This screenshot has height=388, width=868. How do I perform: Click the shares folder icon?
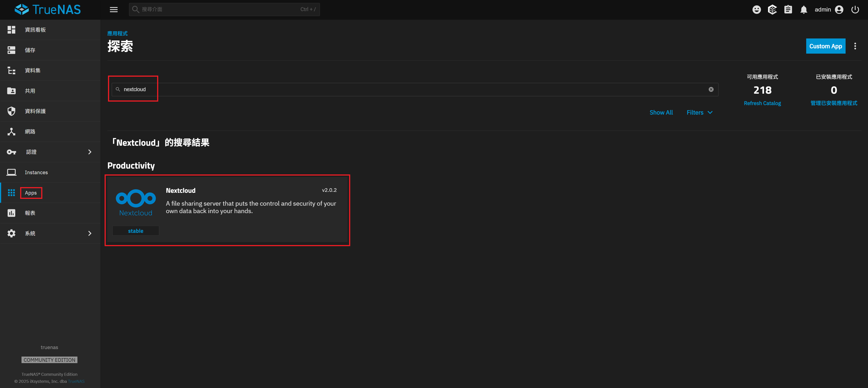(12, 90)
